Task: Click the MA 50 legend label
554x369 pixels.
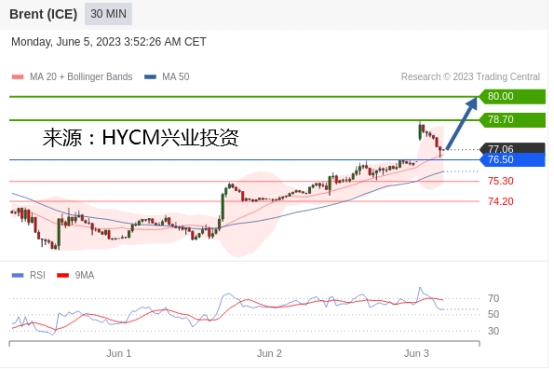Action: pos(176,77)
